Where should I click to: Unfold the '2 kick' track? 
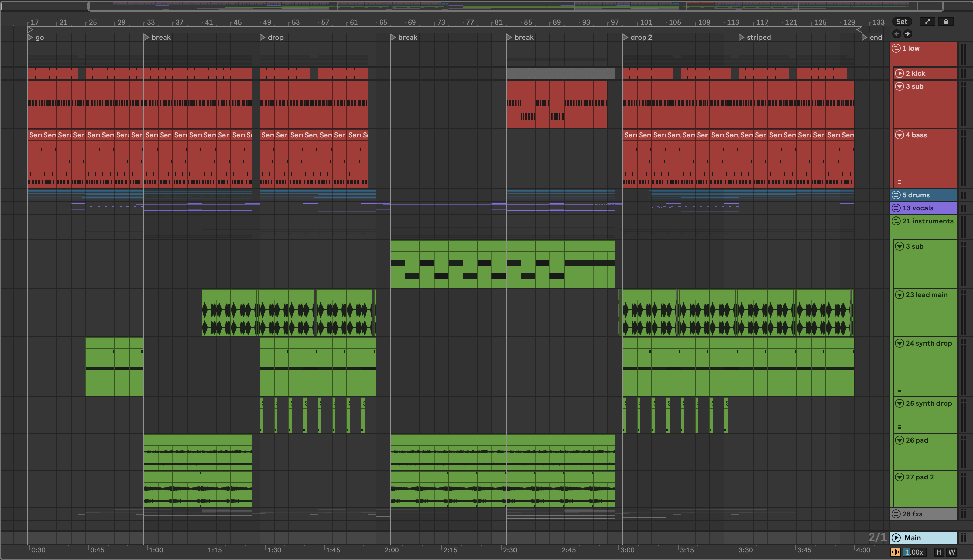(x=899, y=73)
